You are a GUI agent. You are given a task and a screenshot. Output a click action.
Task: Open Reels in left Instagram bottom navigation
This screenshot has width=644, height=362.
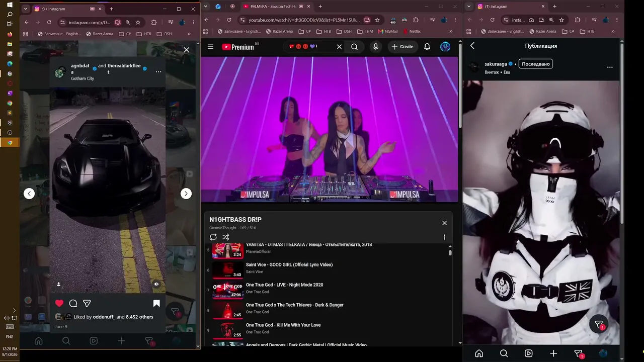pos(94,341)
